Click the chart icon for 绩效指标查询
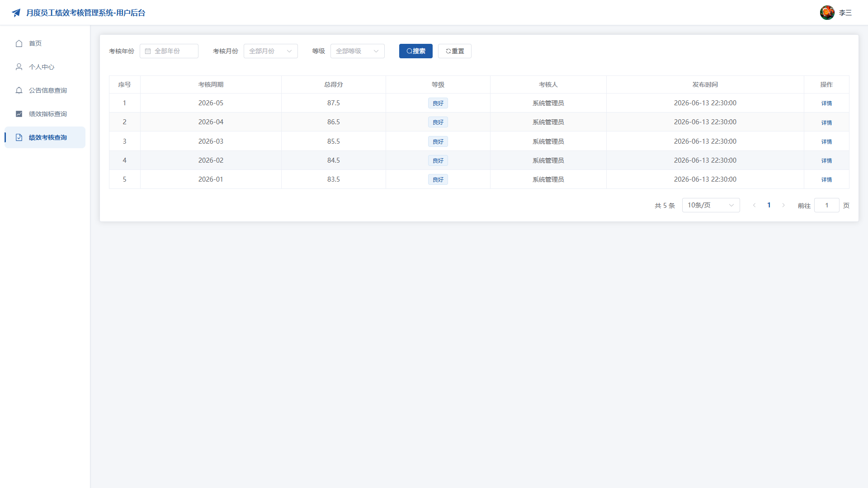868x488 pixels. pos(19,114)
